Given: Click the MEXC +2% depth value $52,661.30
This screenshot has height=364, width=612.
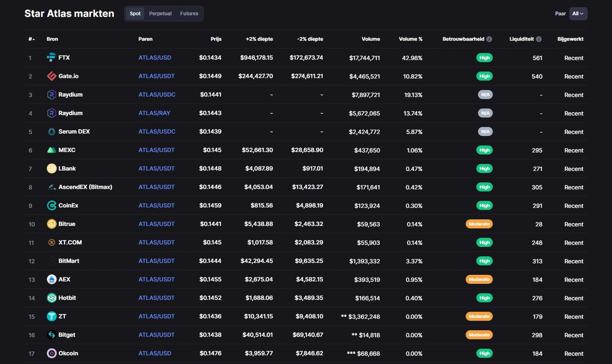Looking at the screenshot, I should pyautogui.click(x=258, y=150).
